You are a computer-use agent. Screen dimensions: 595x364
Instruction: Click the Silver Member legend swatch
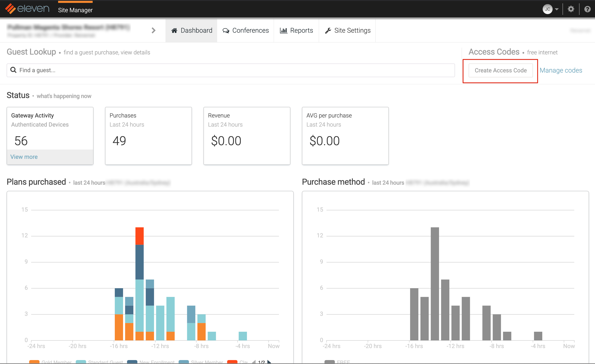click(x=183, y=362)
